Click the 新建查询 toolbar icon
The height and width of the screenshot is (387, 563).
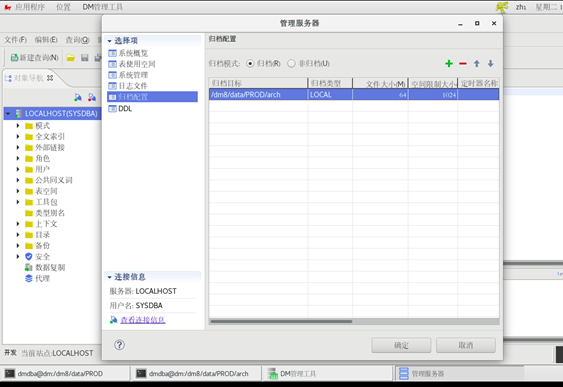[34, 57]
